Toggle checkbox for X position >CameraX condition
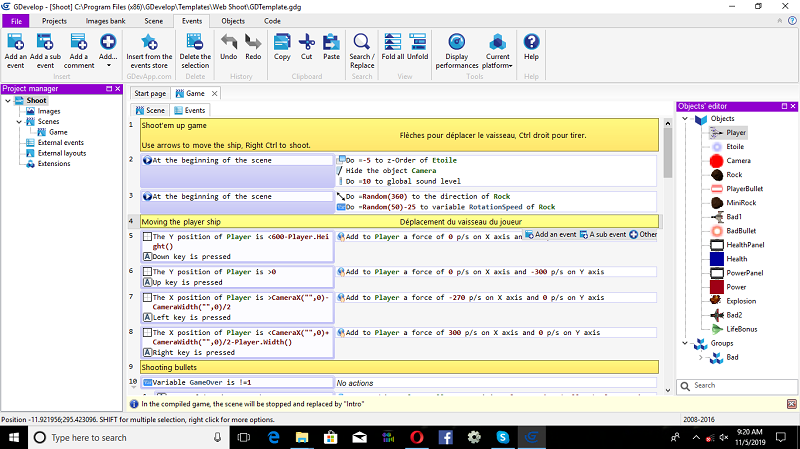Screen dimensions: 800x449 [x=148, y=297]
